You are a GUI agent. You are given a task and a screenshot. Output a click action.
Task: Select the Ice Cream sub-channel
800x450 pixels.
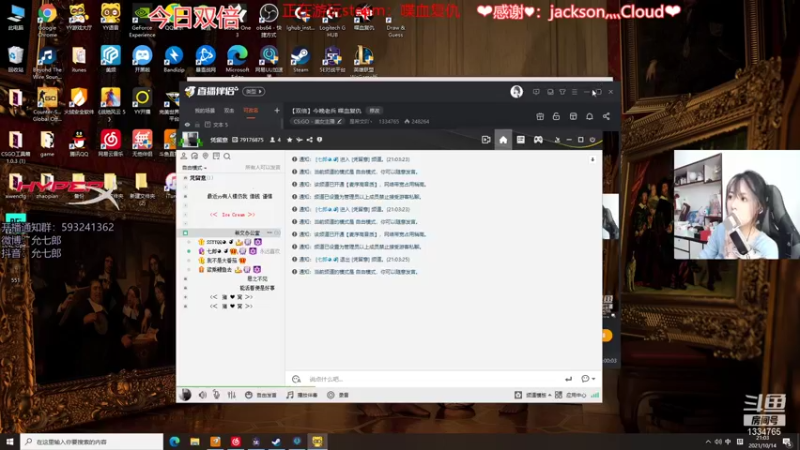coord(232,215)
